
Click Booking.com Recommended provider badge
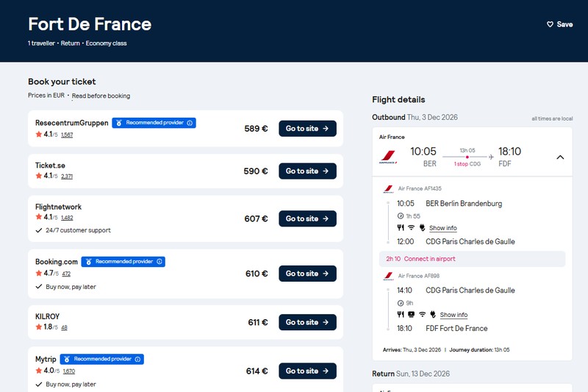(123, 262)
